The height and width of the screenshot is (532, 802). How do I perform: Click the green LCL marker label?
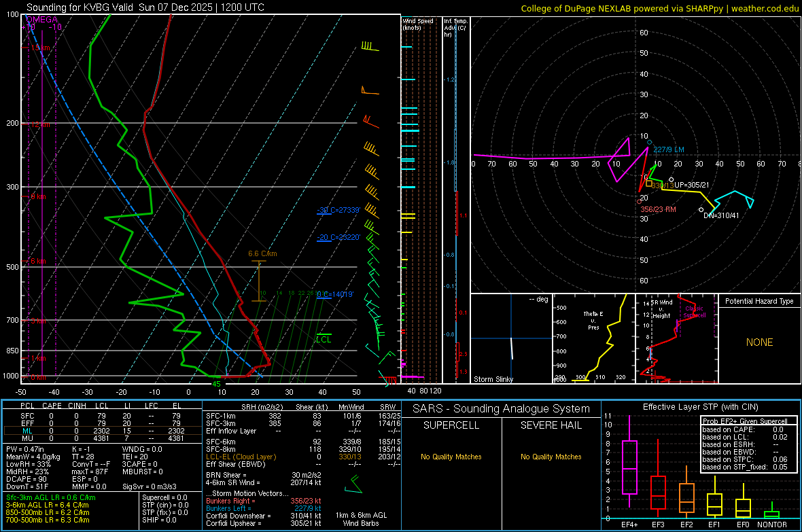pos(324,340)
